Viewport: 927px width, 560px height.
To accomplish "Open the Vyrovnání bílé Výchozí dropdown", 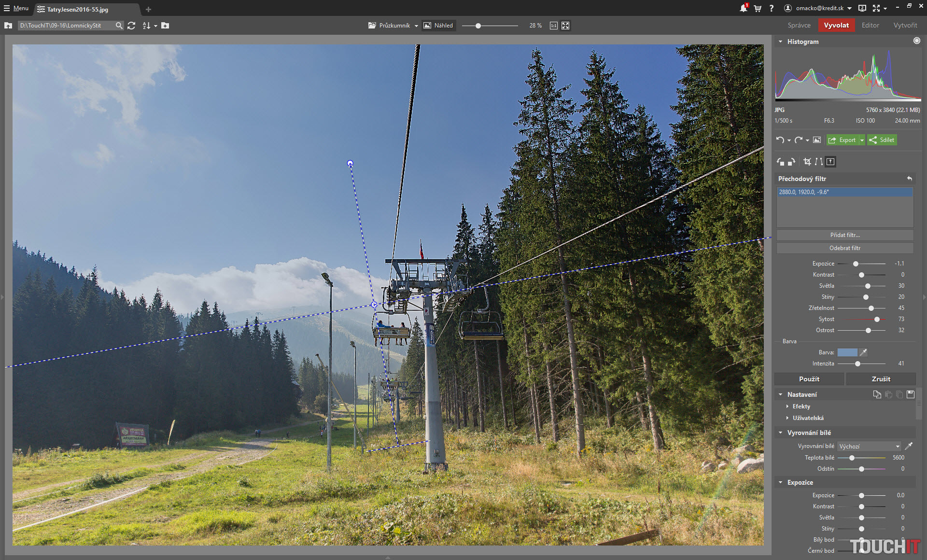I will 870,447.
